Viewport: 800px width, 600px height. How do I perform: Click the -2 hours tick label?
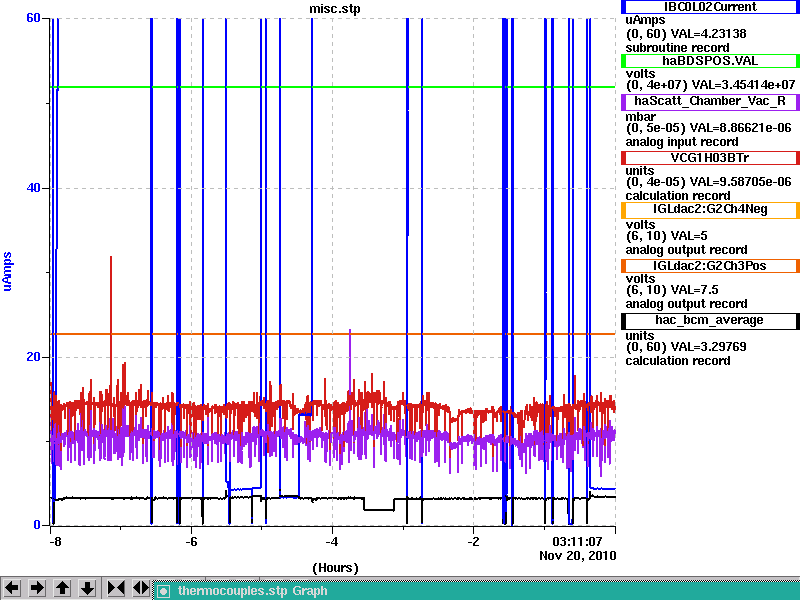click(x=473, y=541)
